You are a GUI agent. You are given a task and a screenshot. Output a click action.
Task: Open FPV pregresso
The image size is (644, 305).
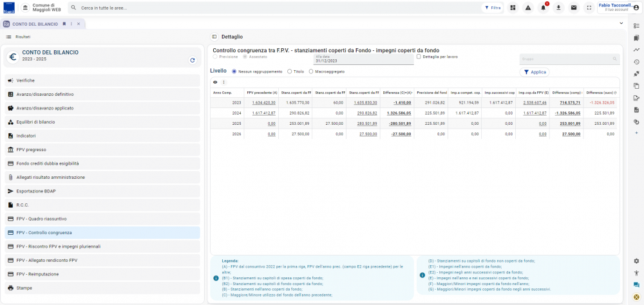tap(102, 149)
